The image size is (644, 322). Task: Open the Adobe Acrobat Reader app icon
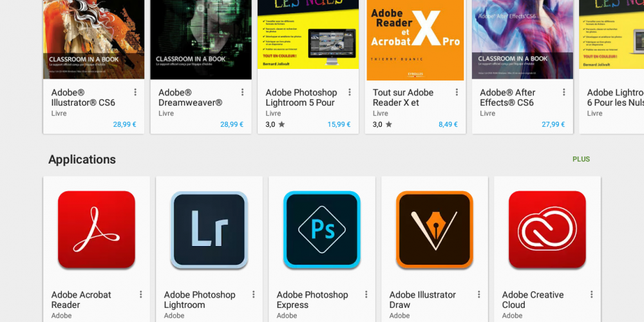click(x=97, y=230)
